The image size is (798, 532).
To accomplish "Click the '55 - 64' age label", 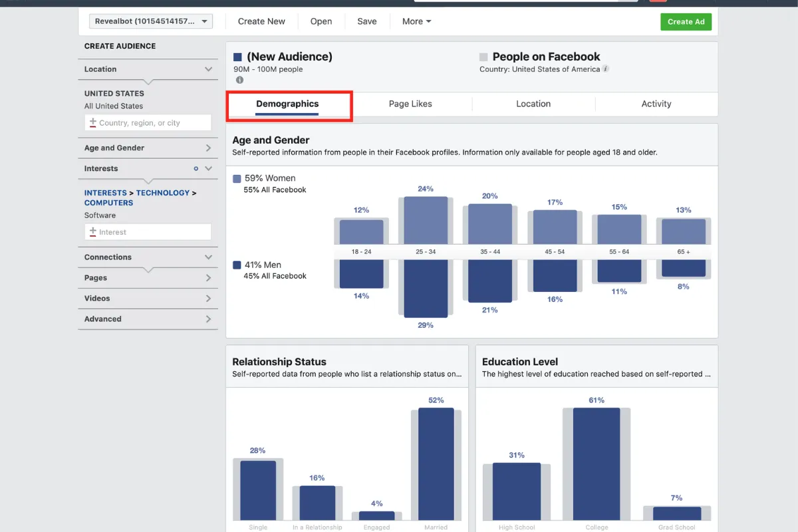I will click(619, 252).
